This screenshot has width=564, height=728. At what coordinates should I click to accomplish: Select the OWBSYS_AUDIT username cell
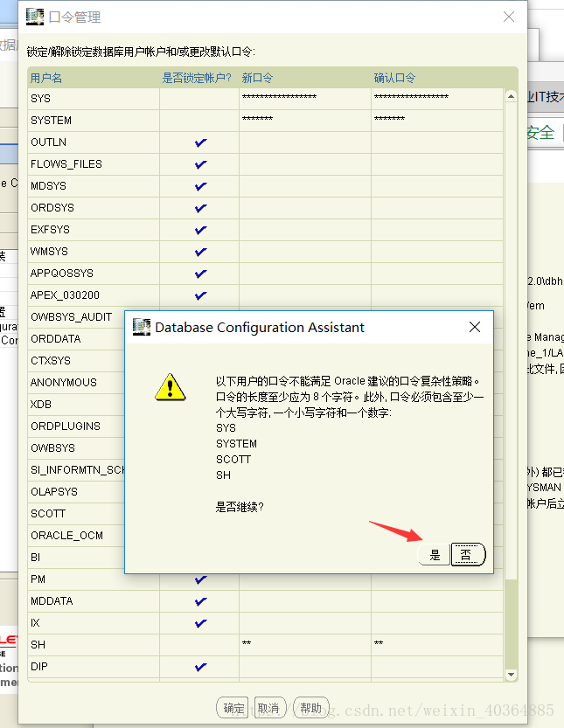click(x=76, y=317)
